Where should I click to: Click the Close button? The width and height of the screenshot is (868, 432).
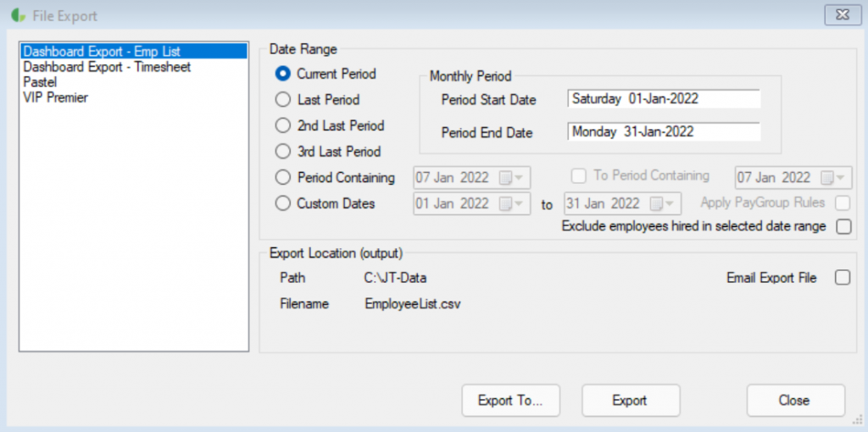pyautogui.click(x=795, y=401)
